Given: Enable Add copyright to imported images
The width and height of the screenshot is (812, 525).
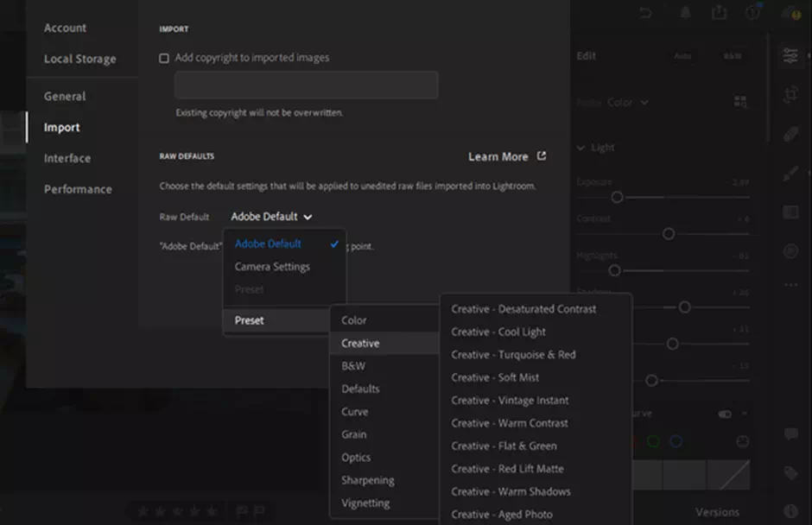Looking at the screenshot, I should tap(164, 58).
